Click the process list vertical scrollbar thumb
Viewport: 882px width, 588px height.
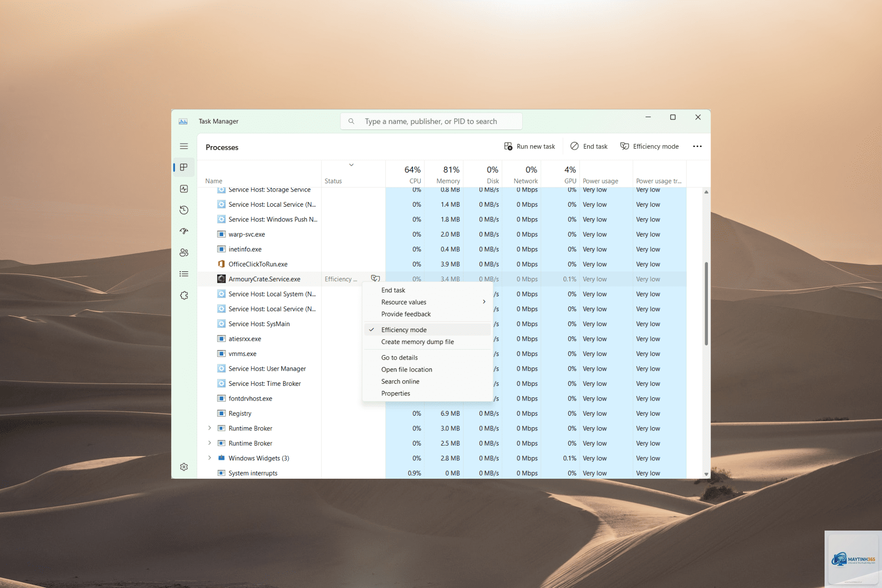pos(706,303)
